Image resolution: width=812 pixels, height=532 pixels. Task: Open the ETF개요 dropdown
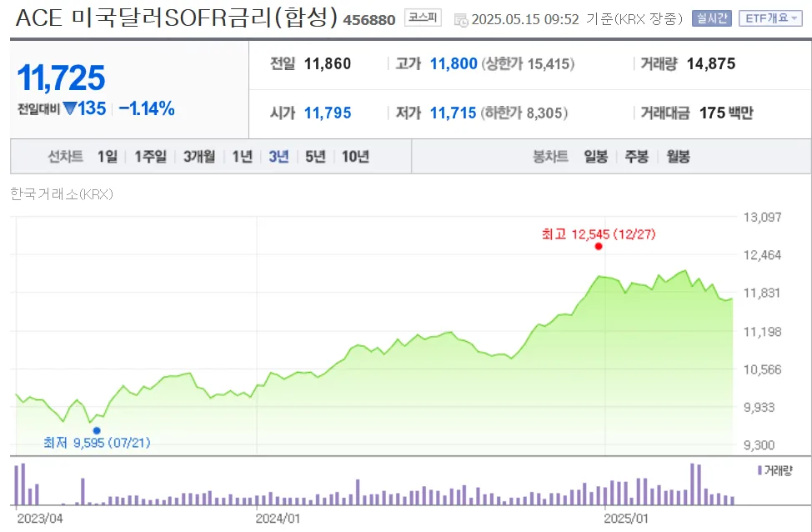point(770,18)
